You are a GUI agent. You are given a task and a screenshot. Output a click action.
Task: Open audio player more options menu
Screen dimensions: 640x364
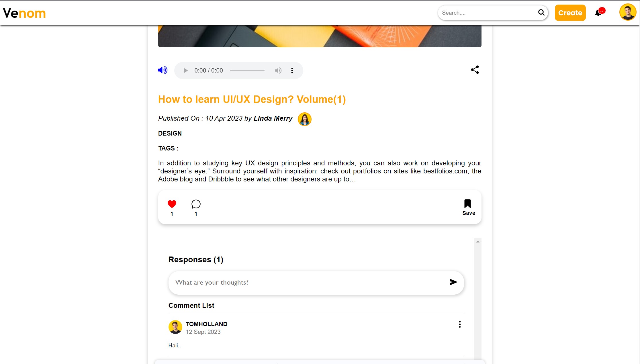[x=292, y=71]
